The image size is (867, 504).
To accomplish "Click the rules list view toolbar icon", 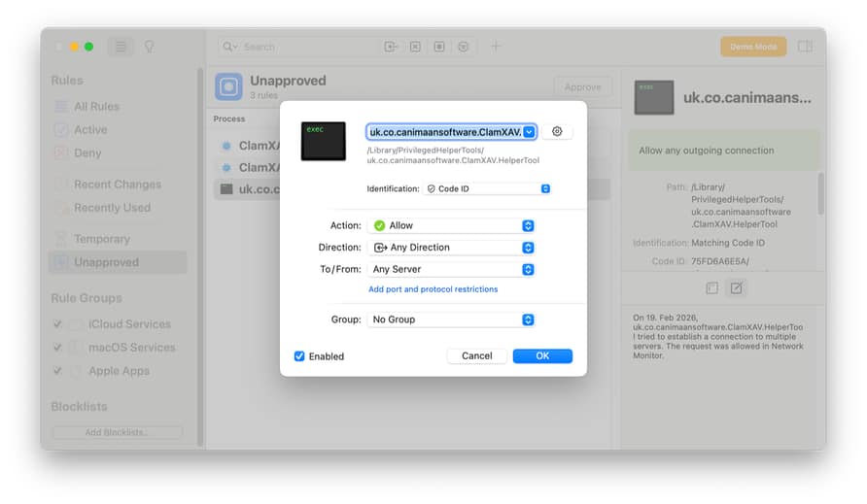I will (120, 47).
